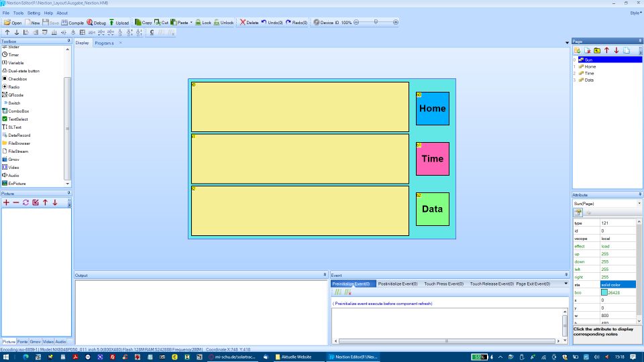Open the Paste dropdown arrow
Image resolution: width=644 pixels, height=362 pixels.
click(x=191, y=23)
